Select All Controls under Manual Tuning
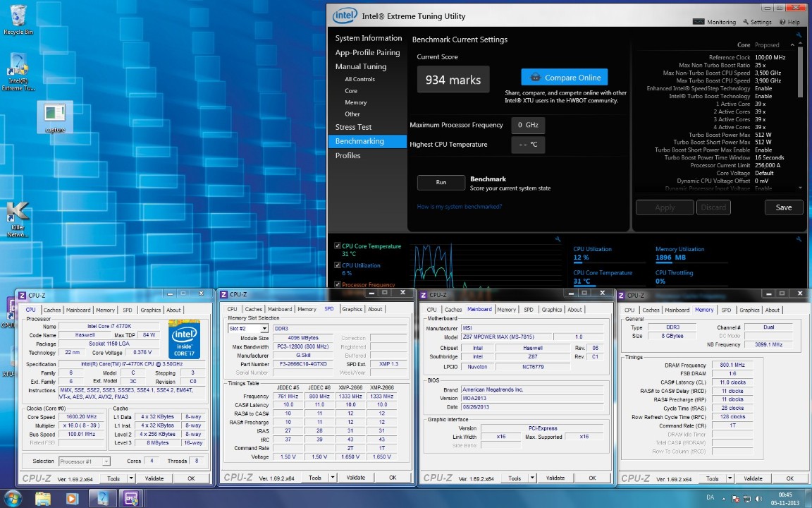 359,79
